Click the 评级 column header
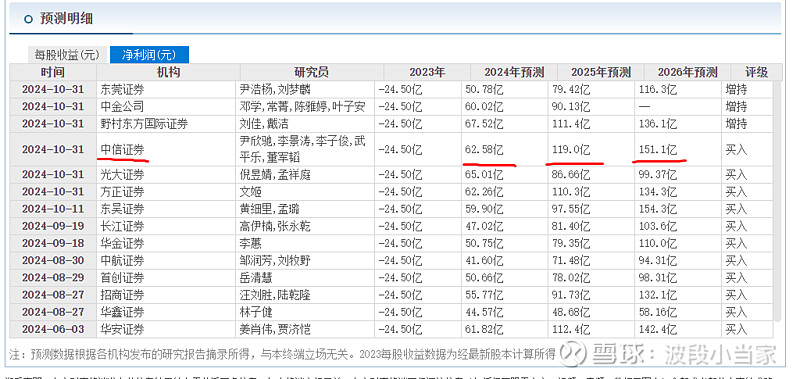 pyautogui.click(x=756, y=72)
